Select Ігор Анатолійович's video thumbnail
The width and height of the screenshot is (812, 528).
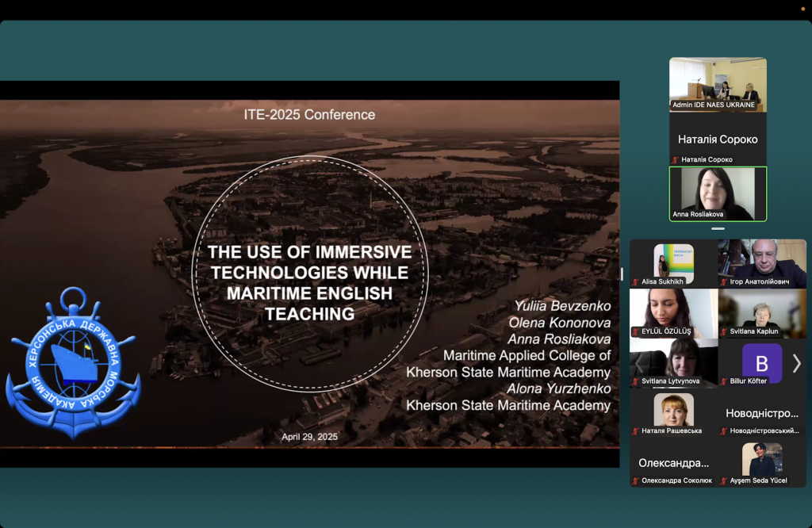click(762, 263)
